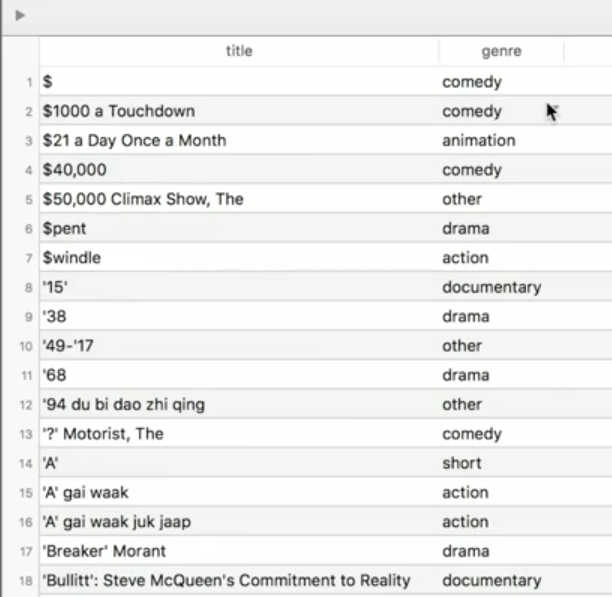Click genre 'comedy' for $40,000

pos(472,170)
